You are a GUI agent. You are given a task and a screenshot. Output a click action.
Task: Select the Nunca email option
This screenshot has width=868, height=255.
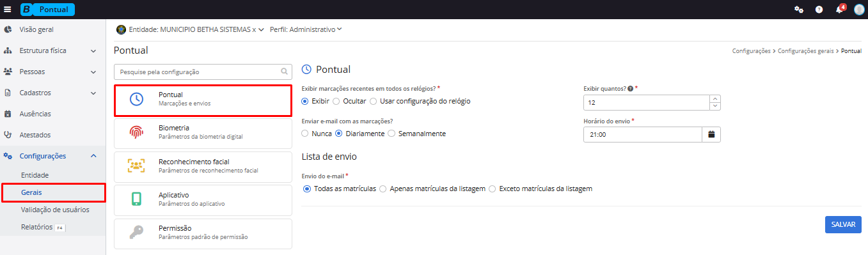305,134
